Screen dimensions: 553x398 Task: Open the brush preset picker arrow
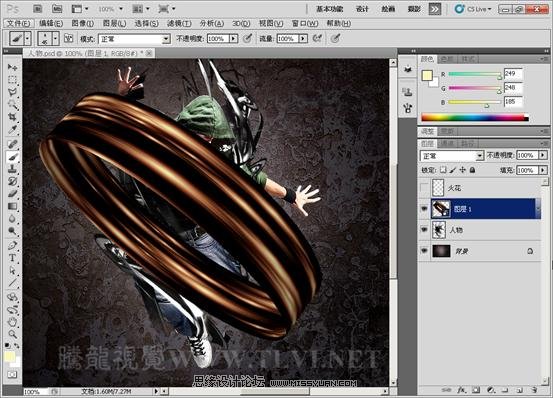(x=55, y=38)
